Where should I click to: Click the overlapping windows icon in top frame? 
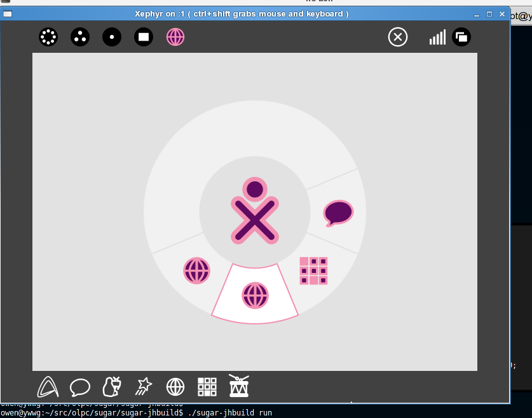(461, 37)
